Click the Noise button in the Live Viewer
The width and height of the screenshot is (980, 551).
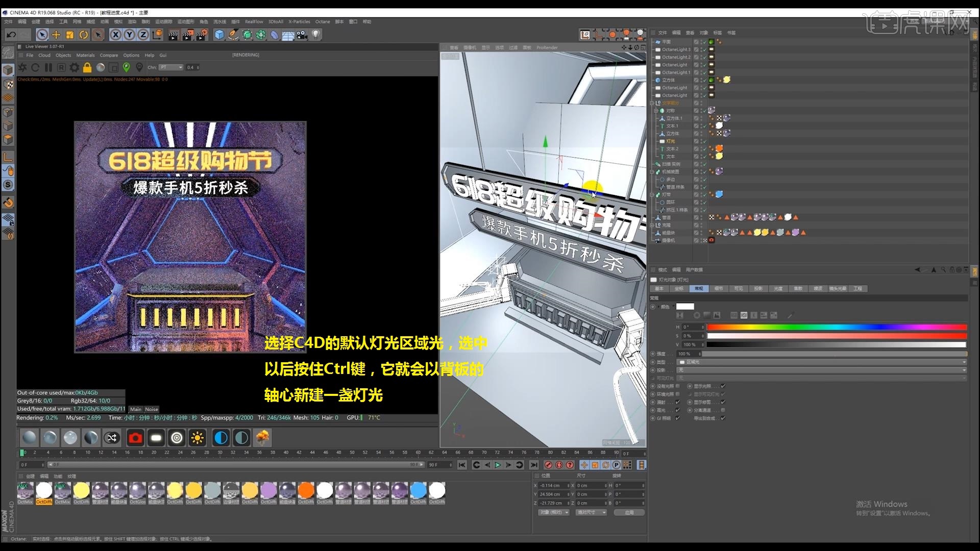click(151, 409)
